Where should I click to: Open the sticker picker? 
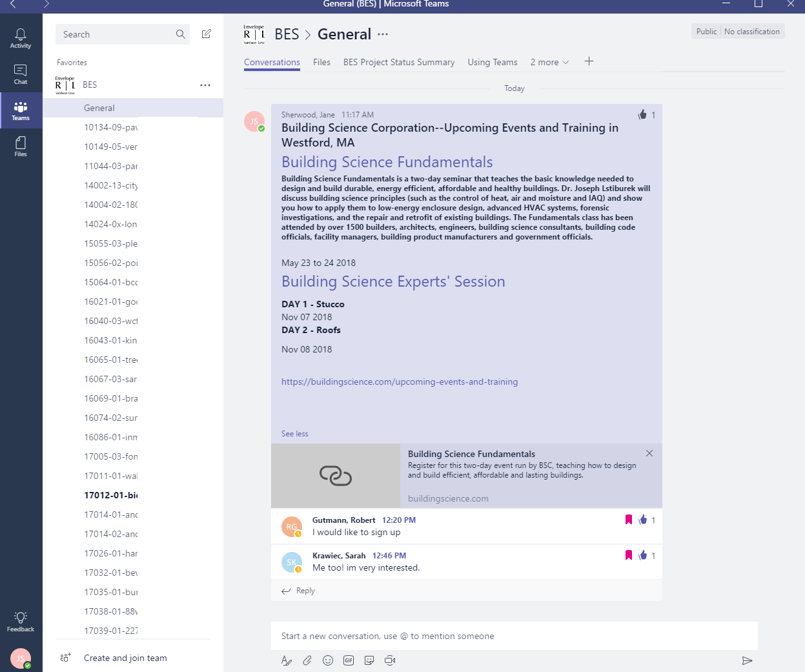pyautogui.click(x=369, y=660)
